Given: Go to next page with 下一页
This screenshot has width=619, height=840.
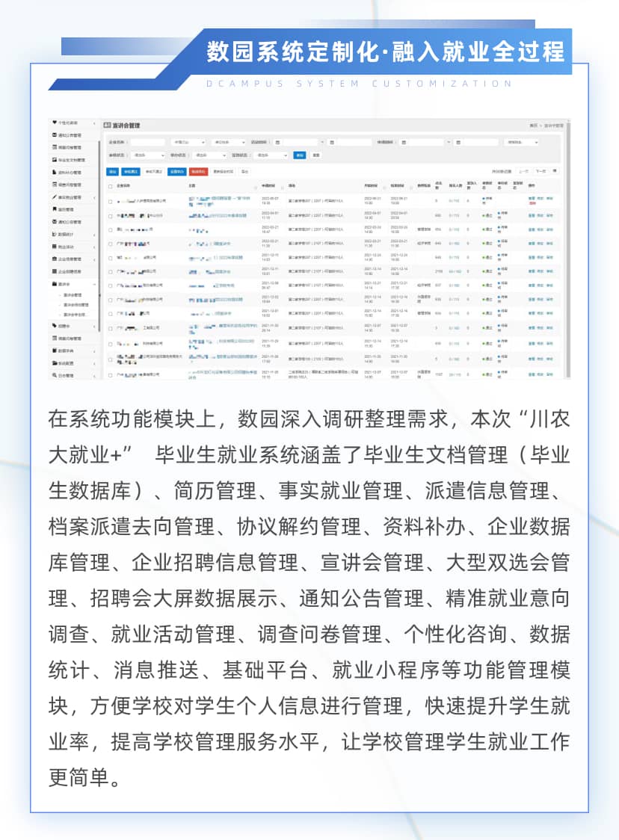Looking at the screenshot, I should 541,171.
